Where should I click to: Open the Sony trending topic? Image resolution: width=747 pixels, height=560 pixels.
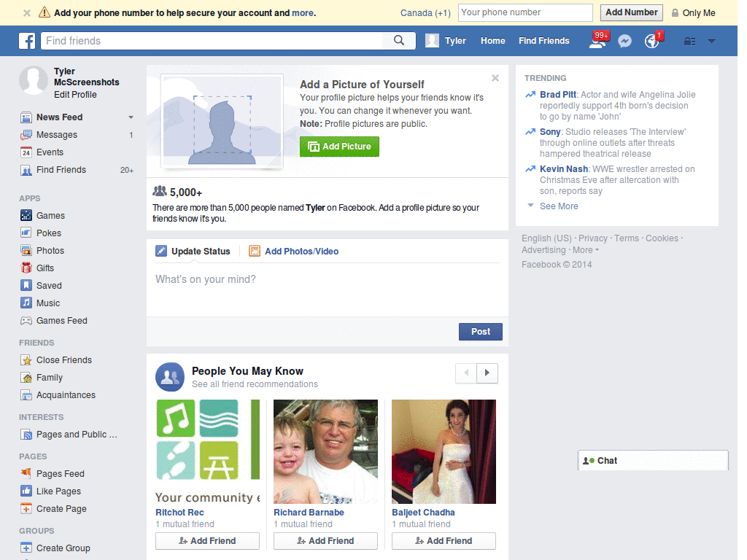tap(550, 132)
